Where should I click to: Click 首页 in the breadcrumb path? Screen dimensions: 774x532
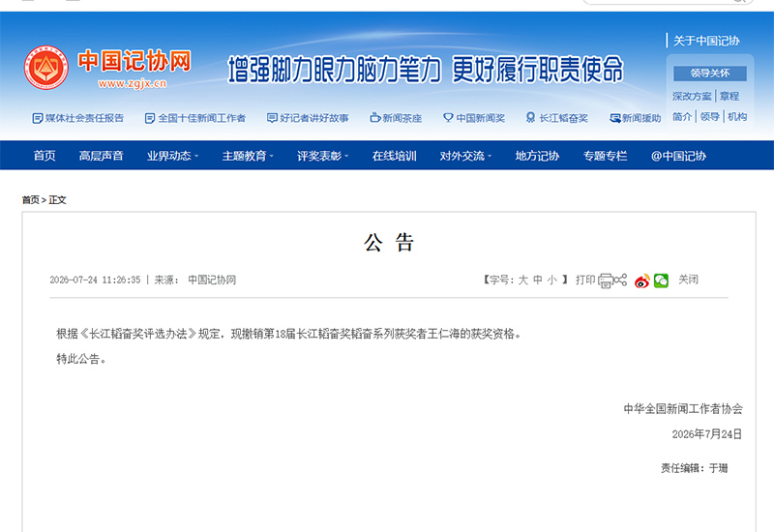pos(30,200)
